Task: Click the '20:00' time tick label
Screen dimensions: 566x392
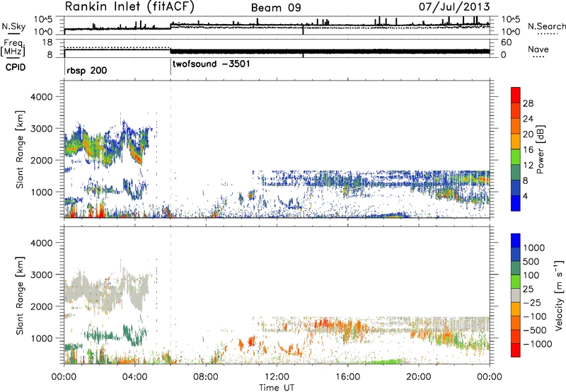Action: 418,377
